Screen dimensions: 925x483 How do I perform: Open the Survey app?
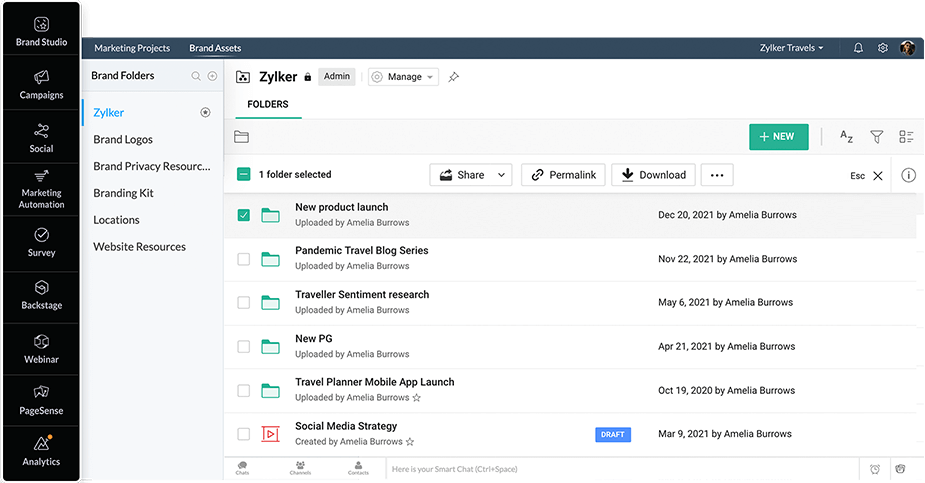(41, 242)
